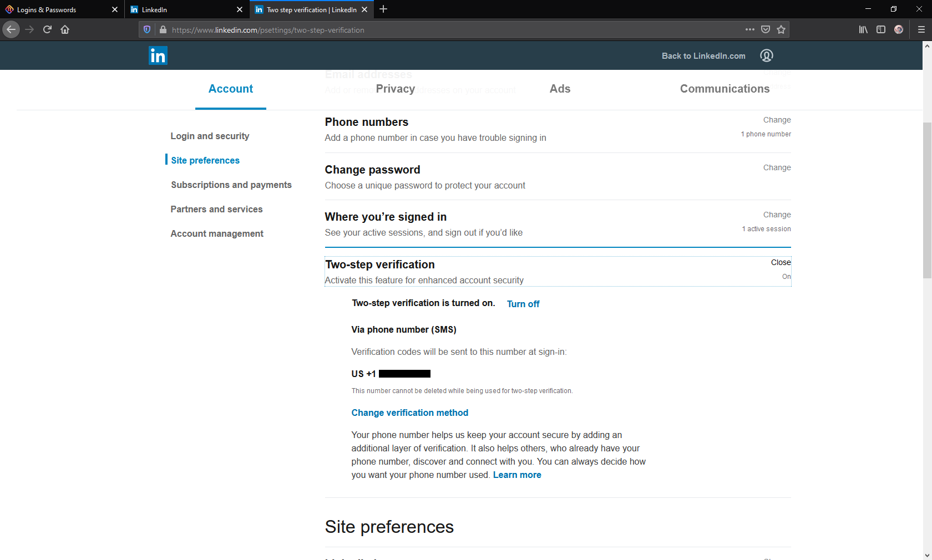The image size is (932, 560).
Task: Open the Library icon in toolbar
Action: pos(863,29)
